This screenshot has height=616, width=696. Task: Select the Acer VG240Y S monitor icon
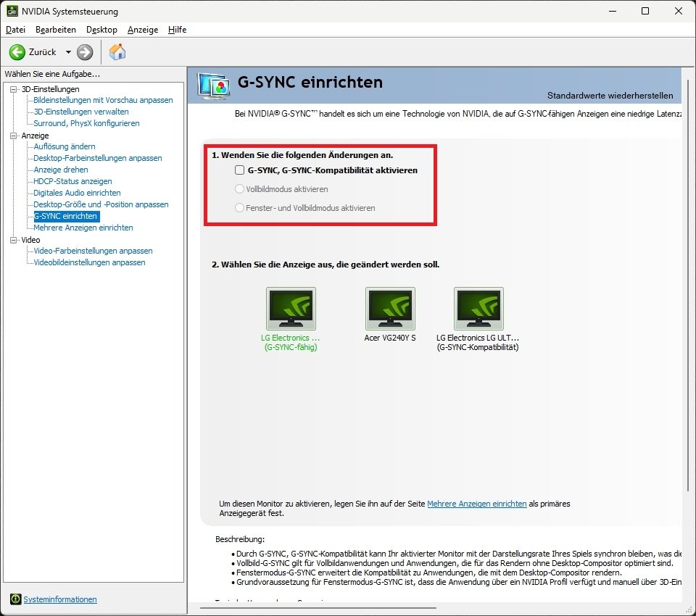(390, 309)
